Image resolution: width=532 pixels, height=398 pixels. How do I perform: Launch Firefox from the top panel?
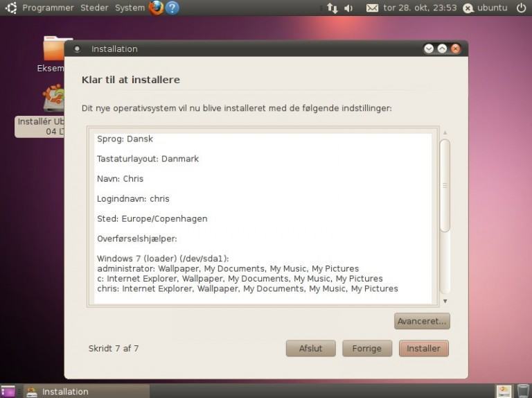pos(156,8)
